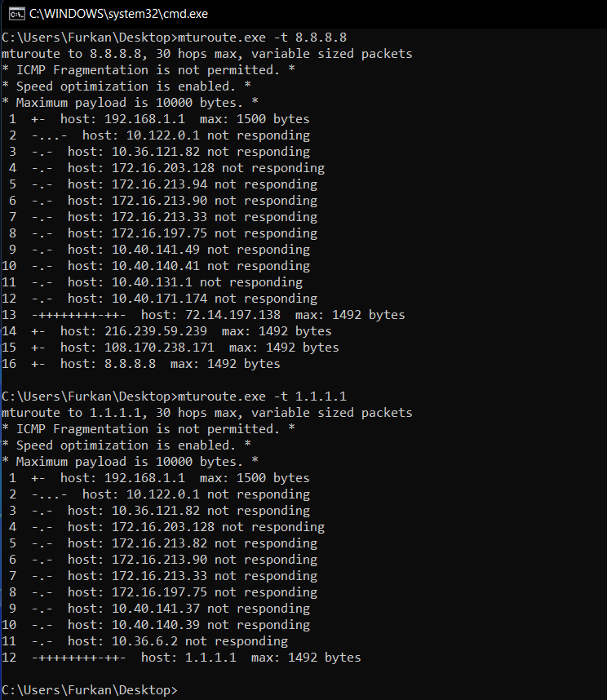Screen dimensions: 607x700
Task: Select the line for host 72.14.197.138
Action: tap(203, 315)
